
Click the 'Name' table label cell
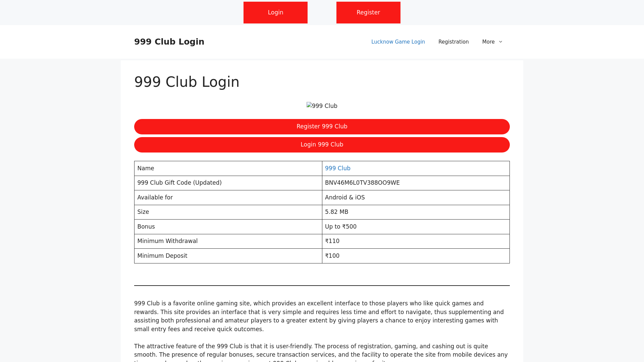(x=228, y=168)
